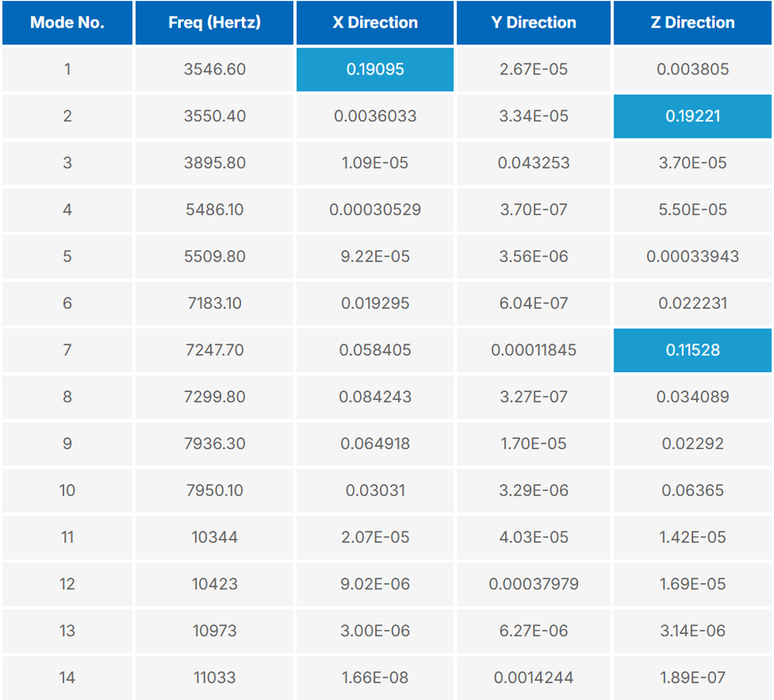Viewport: 774px width, 700px height.
Task: Select X Direction value 0.084243
Action: tap(375, 397)
